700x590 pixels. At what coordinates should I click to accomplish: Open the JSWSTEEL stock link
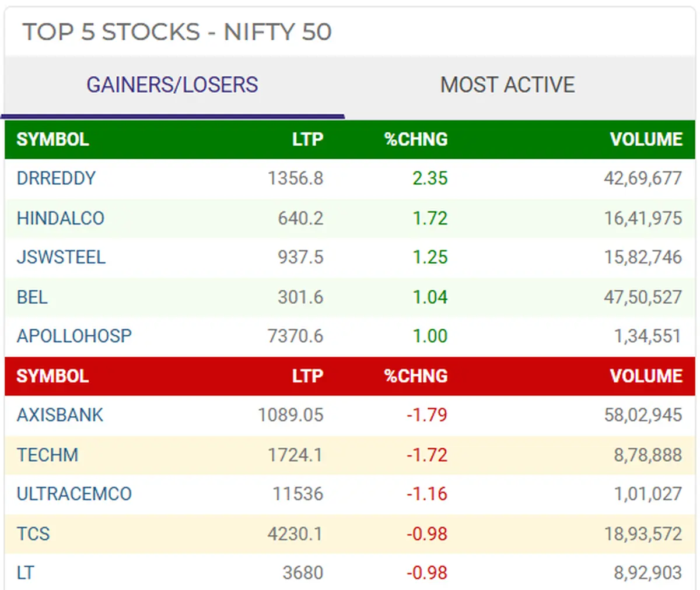[61, 257]
